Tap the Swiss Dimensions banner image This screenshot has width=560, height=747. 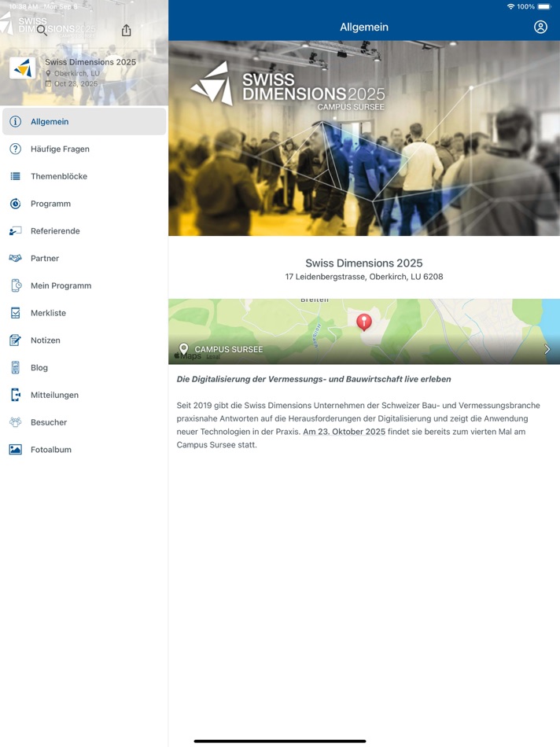coord(364,138)
